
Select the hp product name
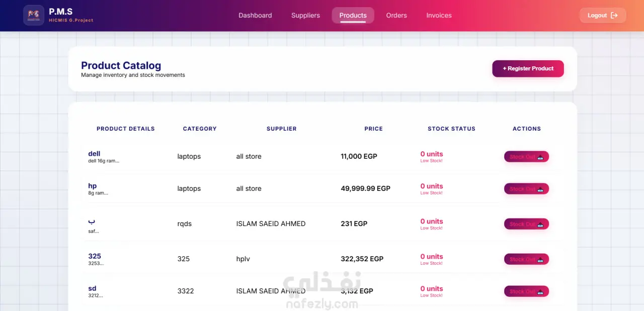coord(93,186)
